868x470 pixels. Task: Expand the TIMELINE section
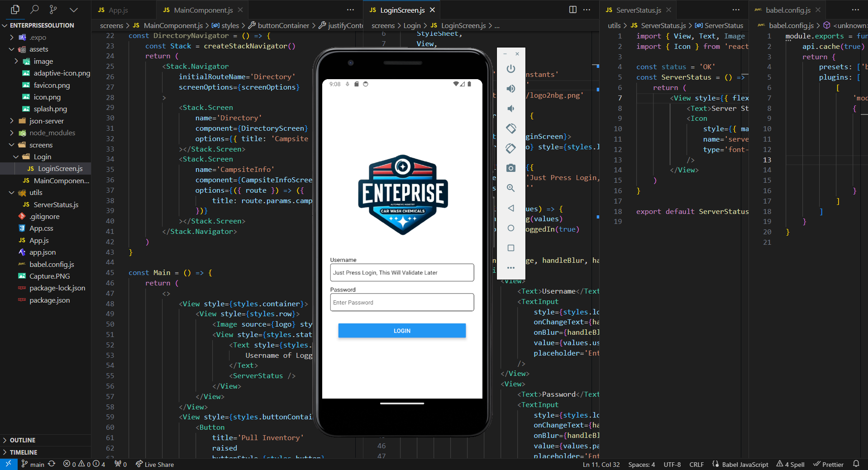[x=24, y=452]
